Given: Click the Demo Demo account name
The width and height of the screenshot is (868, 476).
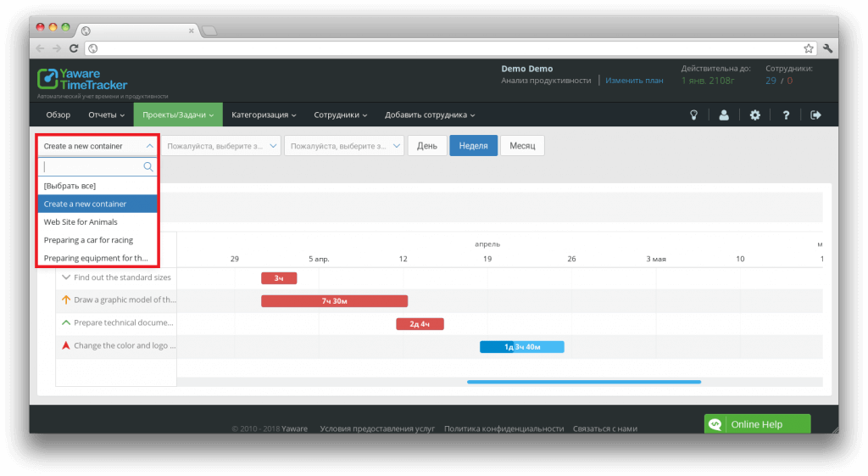Looking at the screenshot, I should (x=527, y=69).
